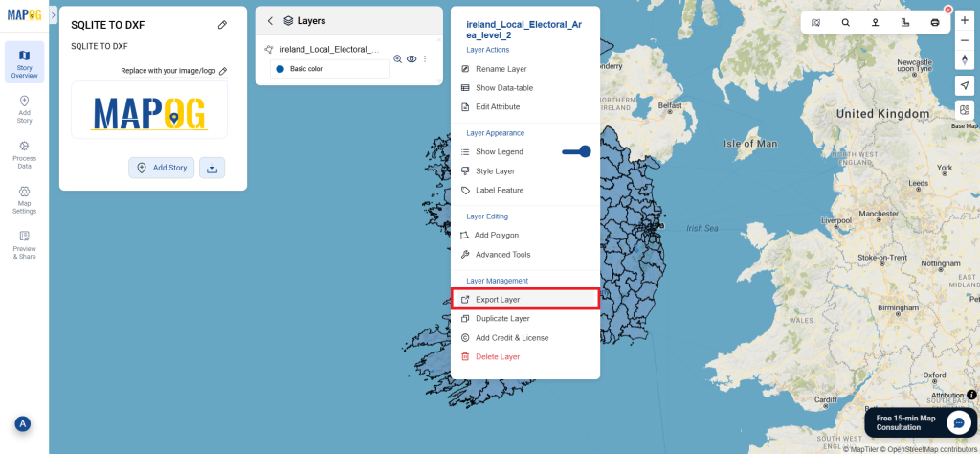Click the print map icon

(x=934, y=22)
